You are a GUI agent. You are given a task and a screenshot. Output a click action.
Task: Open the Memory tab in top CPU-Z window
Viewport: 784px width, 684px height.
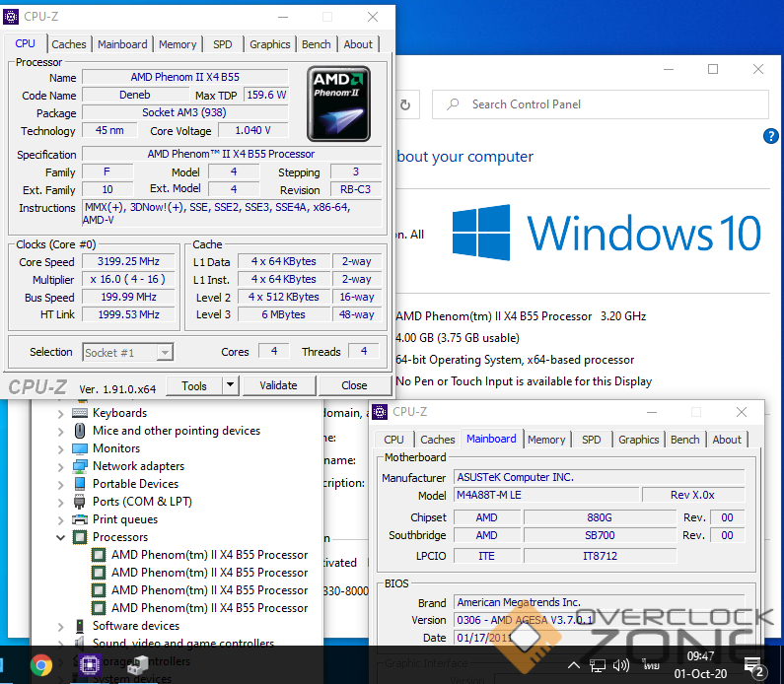[x=178, y=44]
